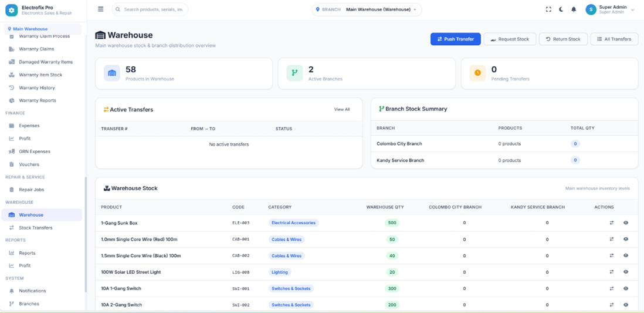644x313 pixels.
Task: Click Notifications bell icon in sidebar
Action: click(x=12, y=291)
